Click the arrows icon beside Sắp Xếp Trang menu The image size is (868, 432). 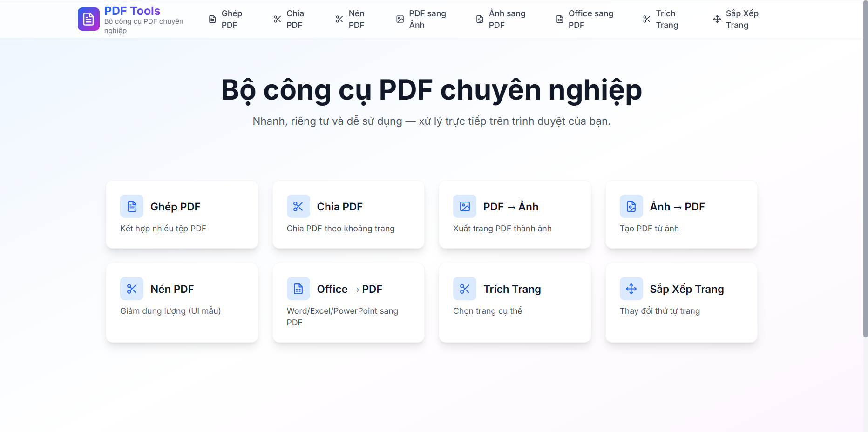click(x=716, y=19)
